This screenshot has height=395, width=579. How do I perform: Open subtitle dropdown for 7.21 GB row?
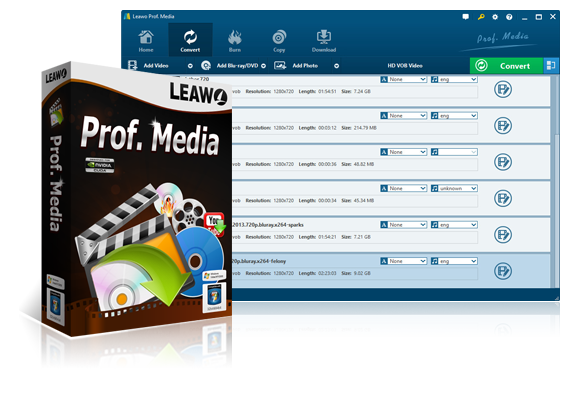[404, 224]
